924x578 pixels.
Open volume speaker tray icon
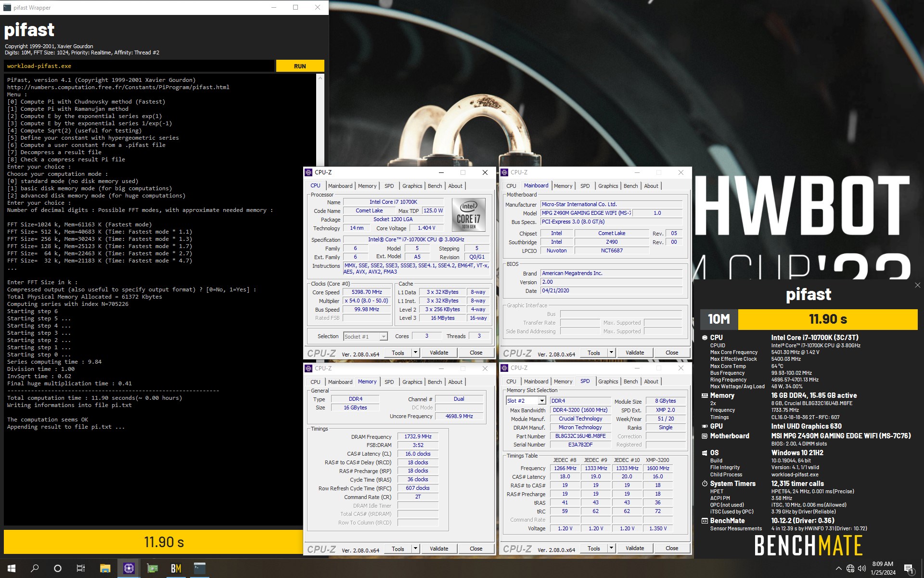click(x=862, y=568)
